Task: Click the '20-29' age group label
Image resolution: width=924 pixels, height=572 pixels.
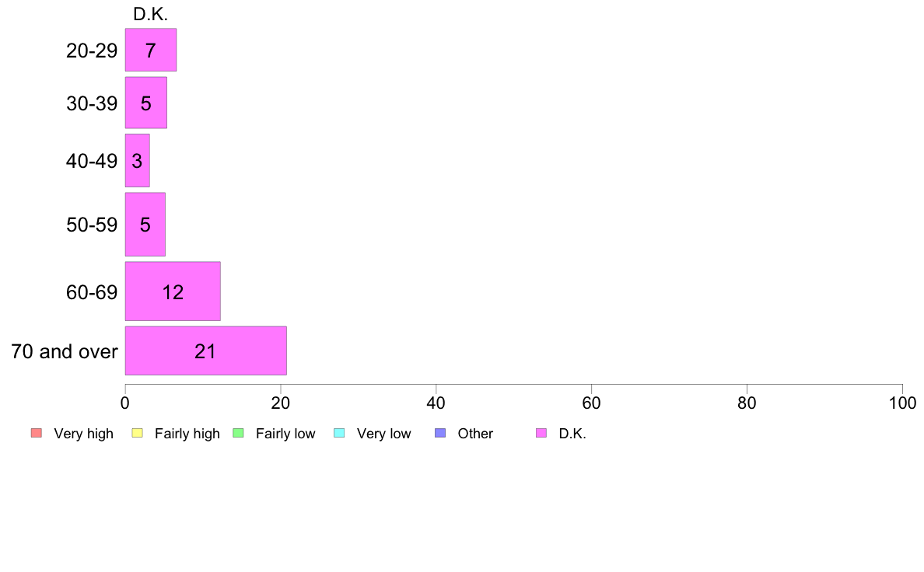Action: click(x=92, y=51)
